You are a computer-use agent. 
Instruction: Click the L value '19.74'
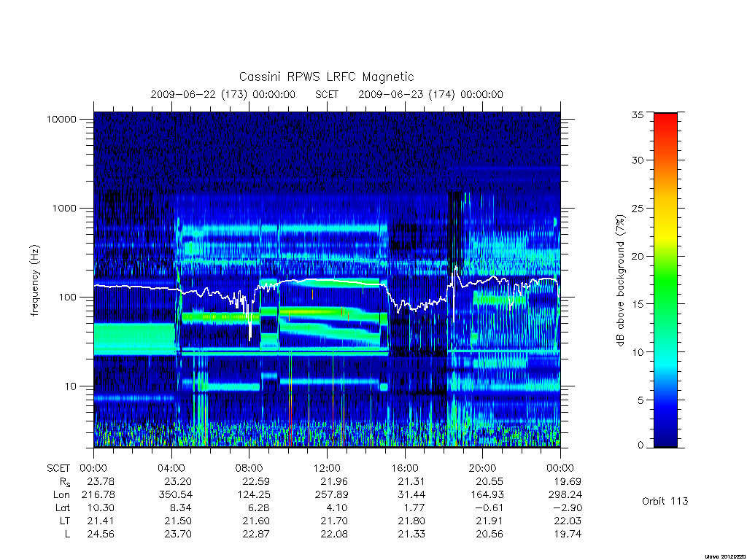pos(568,534)
